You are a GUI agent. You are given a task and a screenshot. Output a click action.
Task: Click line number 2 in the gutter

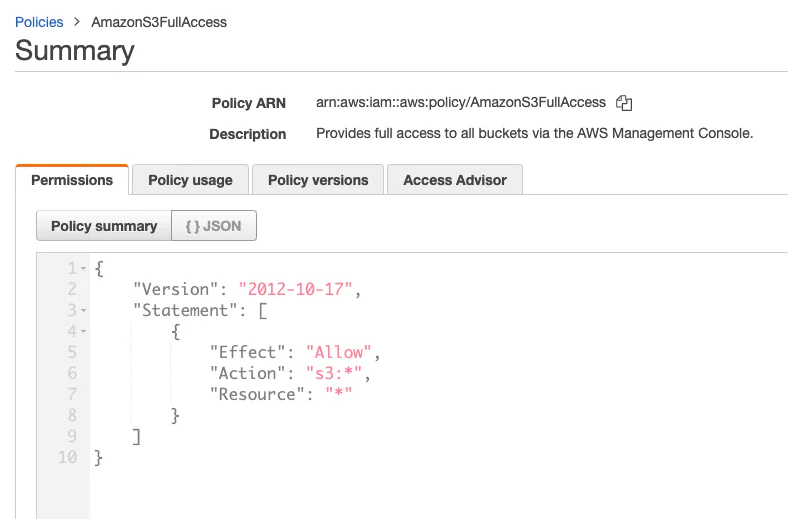72,289
